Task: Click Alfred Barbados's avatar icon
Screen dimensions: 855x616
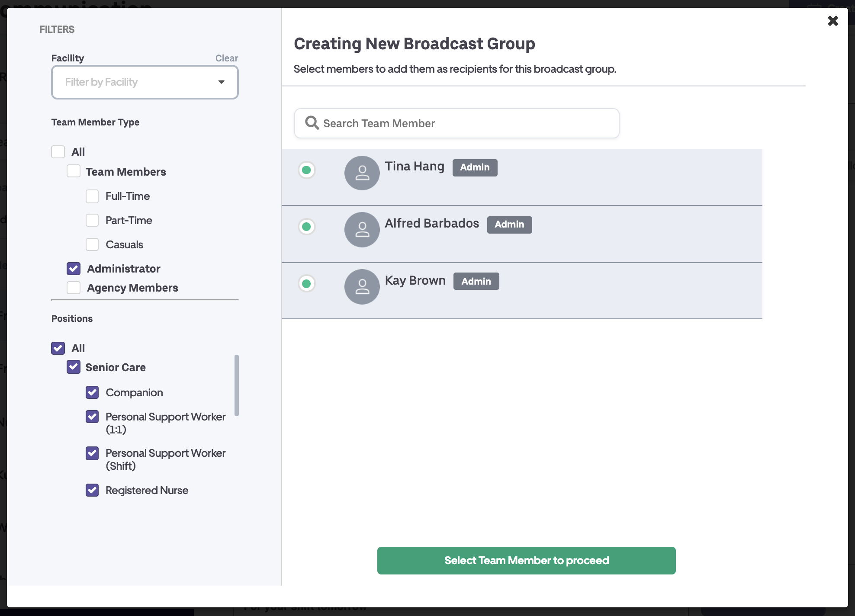Action: pyautogui.click(x=362, y=230)
